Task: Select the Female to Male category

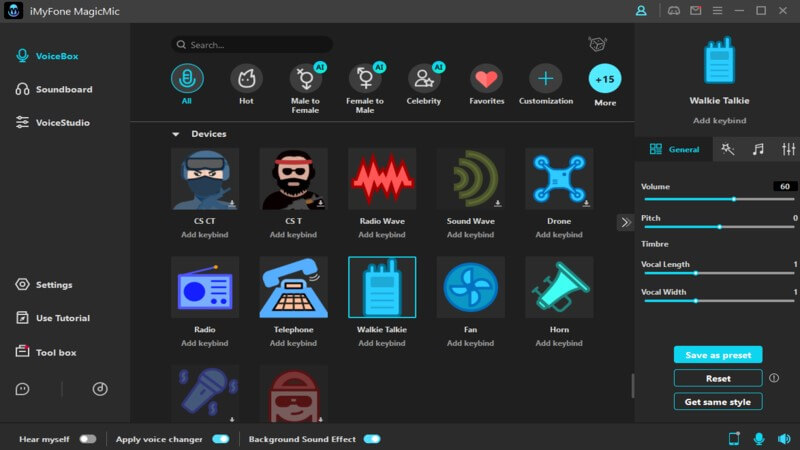Action: pyautogui.click(x=365, y=89)
